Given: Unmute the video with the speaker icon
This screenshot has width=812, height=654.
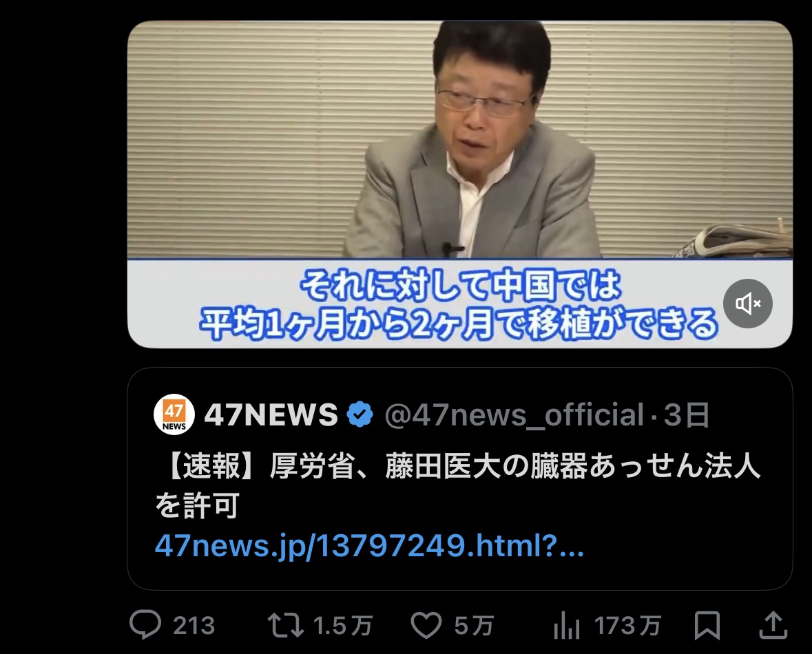Looking at the screenshot, I should pyautogui.click(x=748, y=304).
